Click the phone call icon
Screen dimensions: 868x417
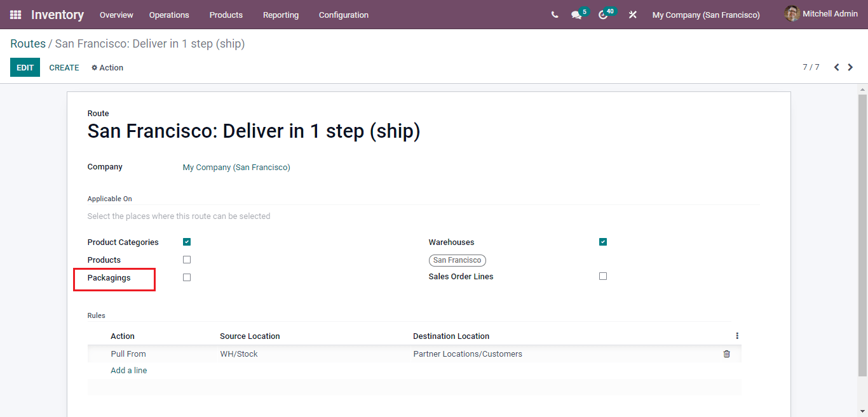coord(555,15)
